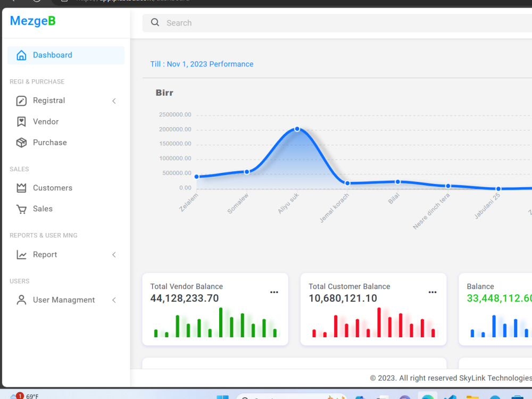This screenshot has width=532, height=399.
Task: Open three-dots menu on Total Customer Balance
Action: pos(432,292)
